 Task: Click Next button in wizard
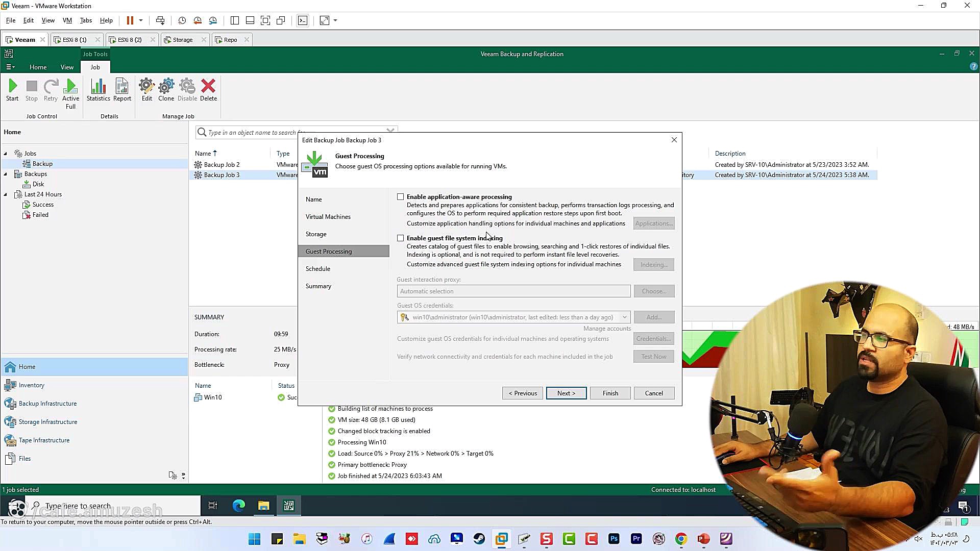(x=566, y=393)
